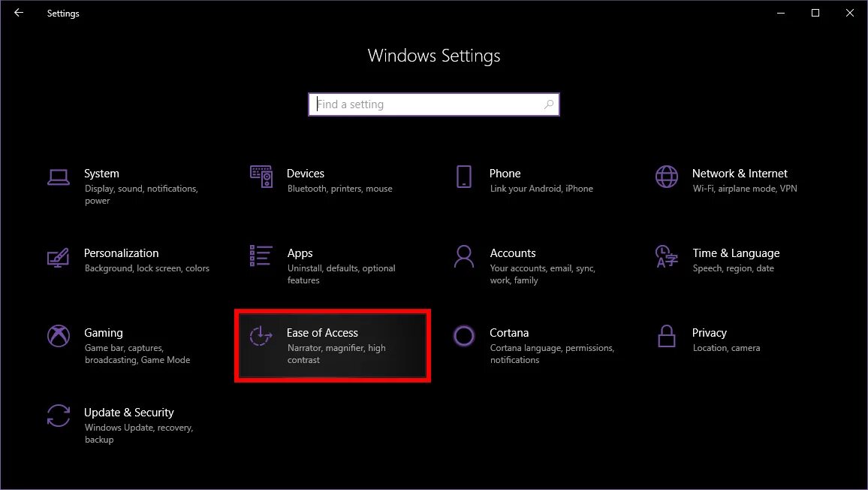The height and width of the screenshot is (490, 868).
Task: Click 'Windows Update, recovery, backup' description
Action: click(x=139, y=434)
